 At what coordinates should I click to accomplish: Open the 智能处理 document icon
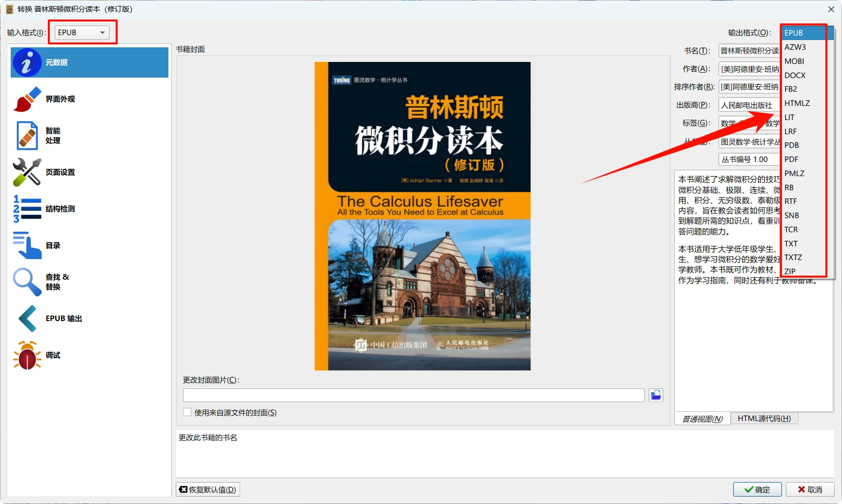point(27,136)
